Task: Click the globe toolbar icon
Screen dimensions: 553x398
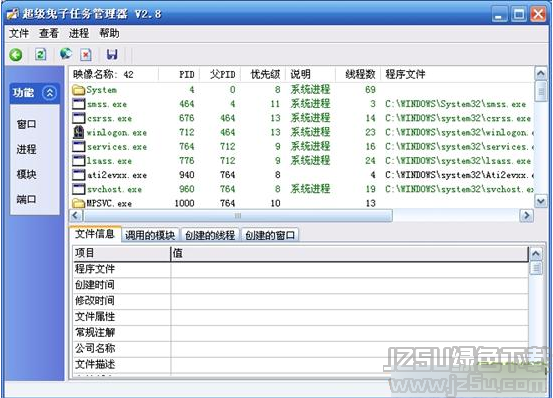Action: pos(66,54)
